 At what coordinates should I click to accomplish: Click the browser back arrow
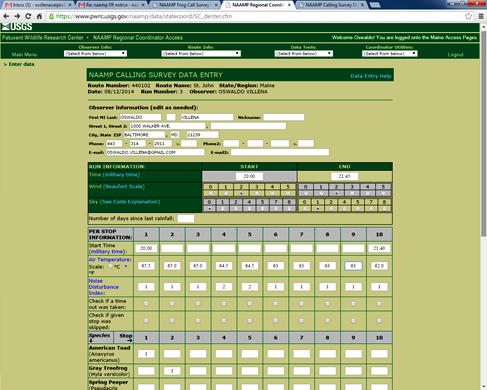tap(6, 16)
